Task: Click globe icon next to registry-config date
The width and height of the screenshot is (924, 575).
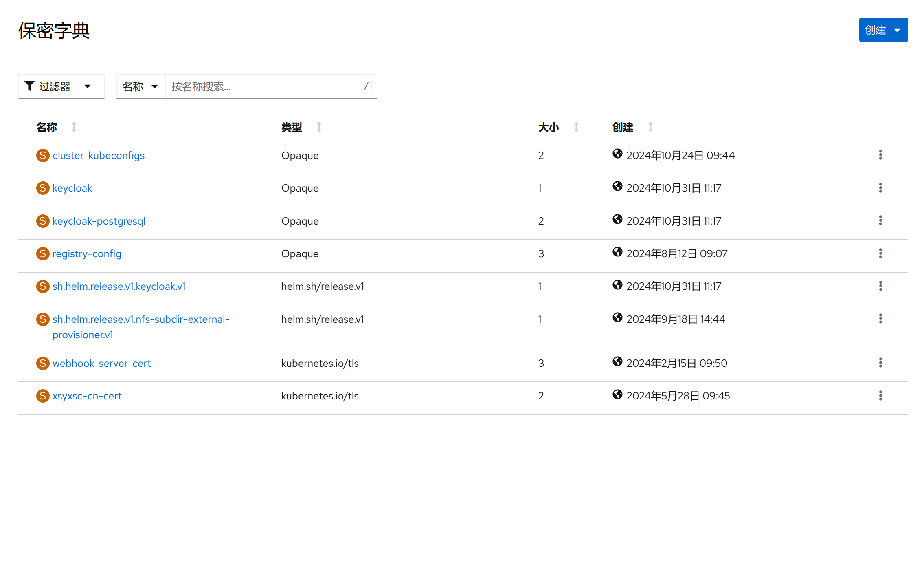Action: (x=617, y=252)
